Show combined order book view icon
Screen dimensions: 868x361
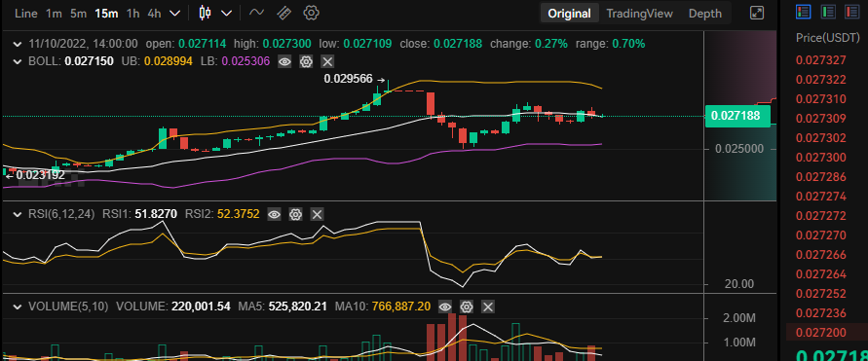(804, 12)
